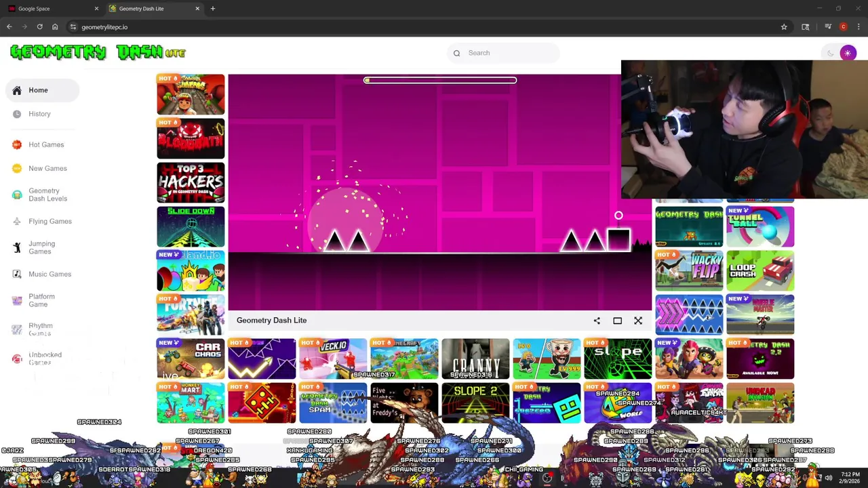This screenshot has height=488, width=868.
Task: Click the Flying Games rocket icon
Action: coord(17,221)
